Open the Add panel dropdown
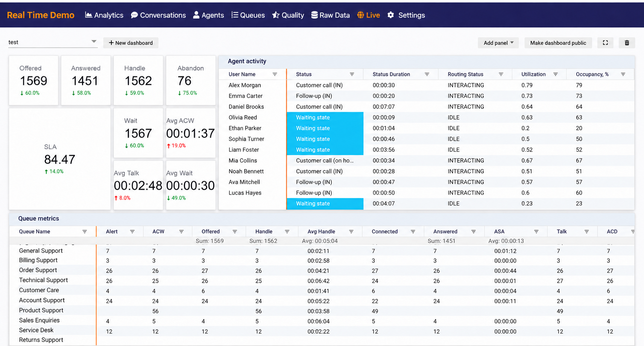Screen dimensions: 644x346 tap(498, 43)
